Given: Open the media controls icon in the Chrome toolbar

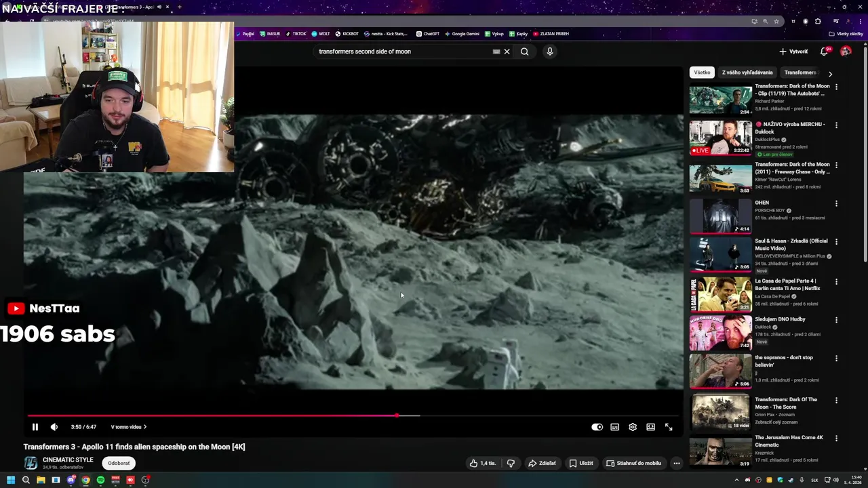Looking at the screenshot, I should click(835, 21).
